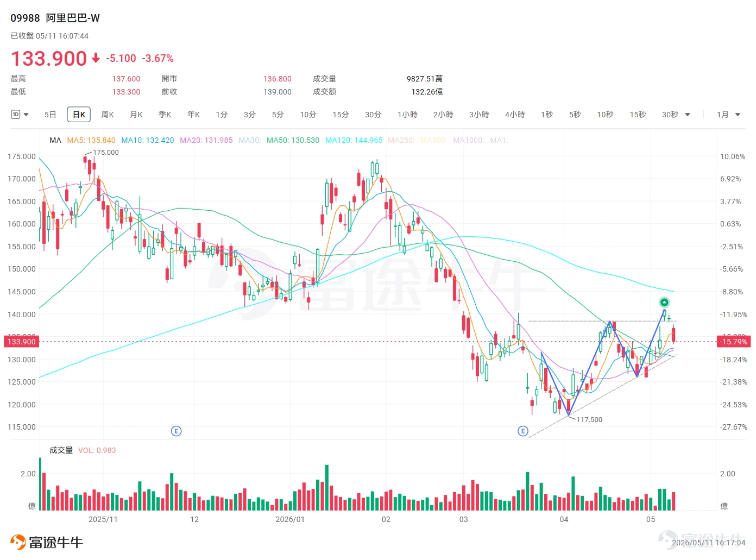The image size is (756, 560).
Task: Toggle the MA120: 144.965 line
Action: coord(354,140)
